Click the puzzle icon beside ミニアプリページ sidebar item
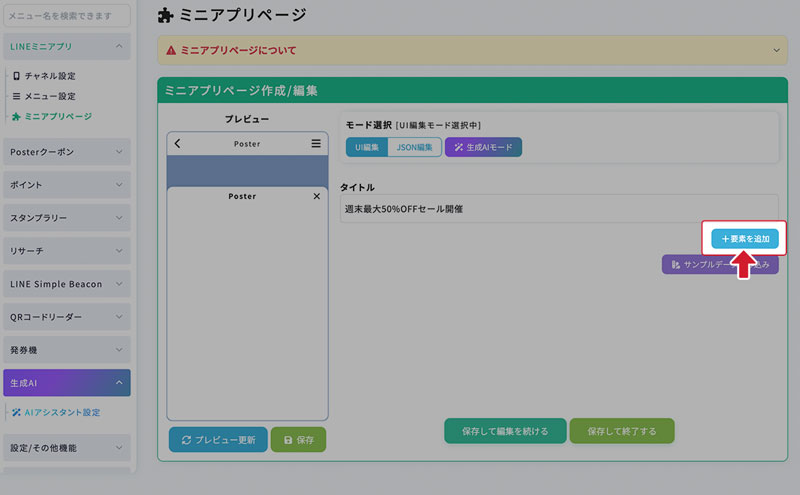Image resolution: width=800 pixels, height=495 pixels. click(16, 116)
